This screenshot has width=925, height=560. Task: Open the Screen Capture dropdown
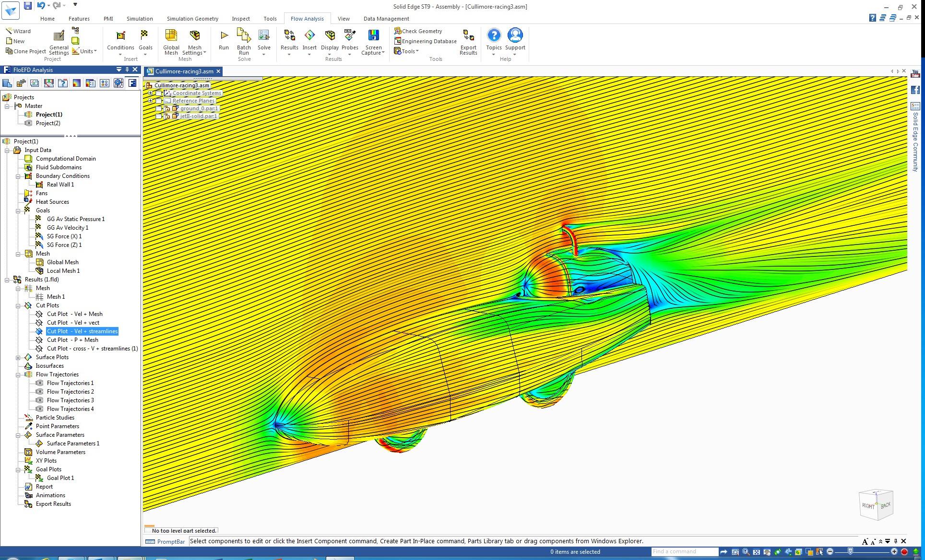[x=383, y=53]
